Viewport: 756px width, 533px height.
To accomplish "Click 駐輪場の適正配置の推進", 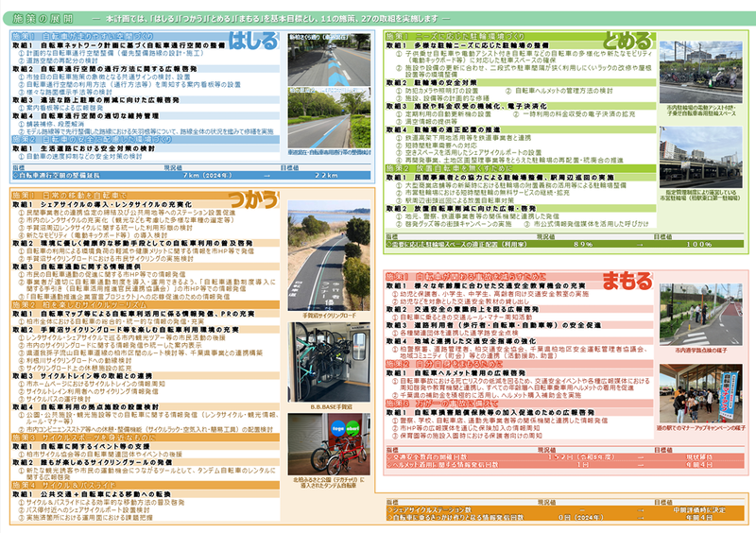I will (x=457, y=129).
